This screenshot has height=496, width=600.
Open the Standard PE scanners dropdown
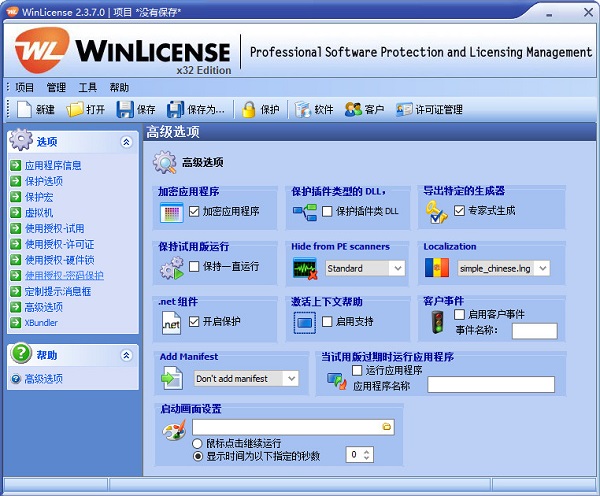365,268
